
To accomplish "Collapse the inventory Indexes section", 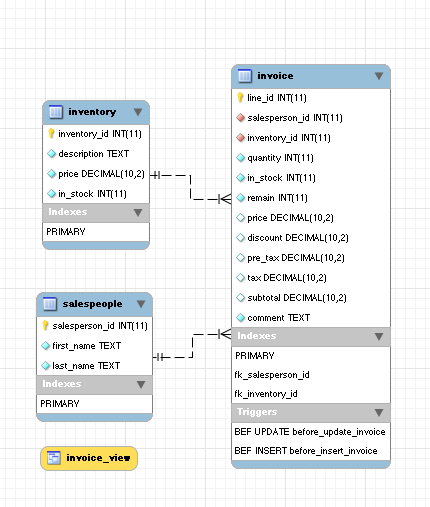I will click(x=138, y=212).
